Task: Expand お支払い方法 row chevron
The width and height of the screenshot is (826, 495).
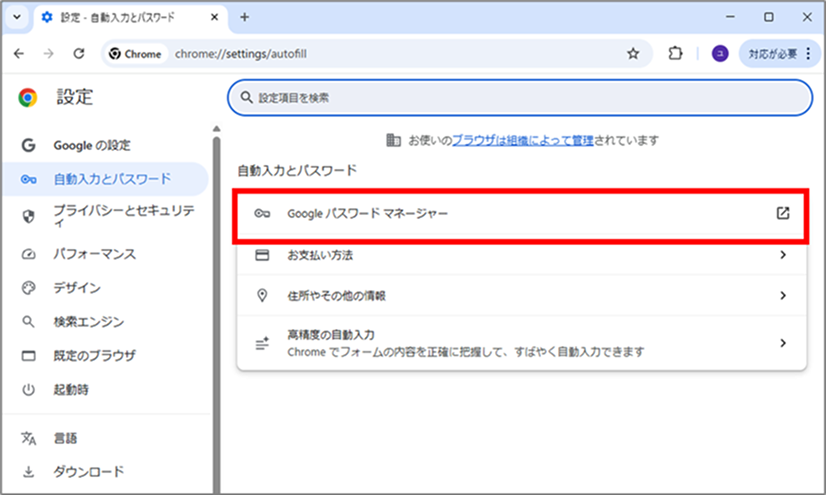Action: 783,255
